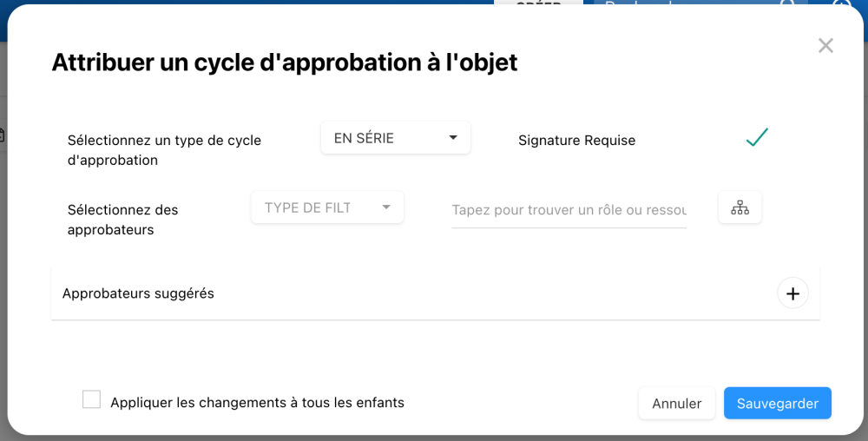Open the organization chart hierarchy picker
868x441 pixels.
point(740,207)
